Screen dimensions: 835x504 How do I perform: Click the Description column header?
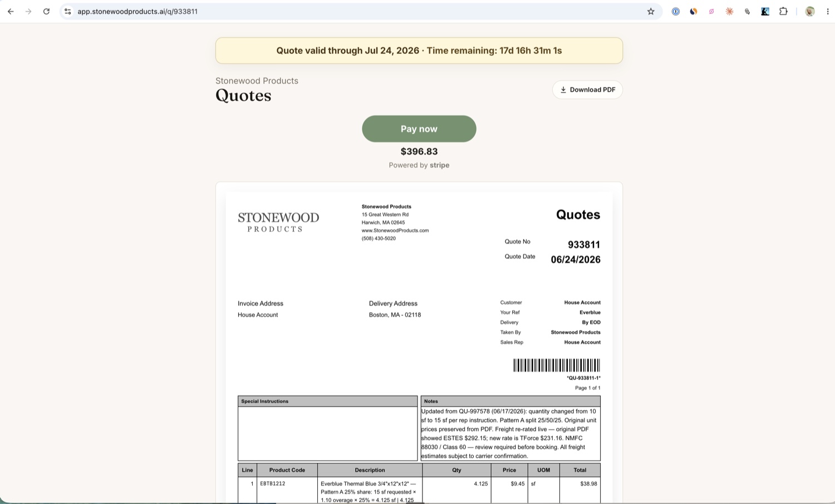(x=370, y=470)
